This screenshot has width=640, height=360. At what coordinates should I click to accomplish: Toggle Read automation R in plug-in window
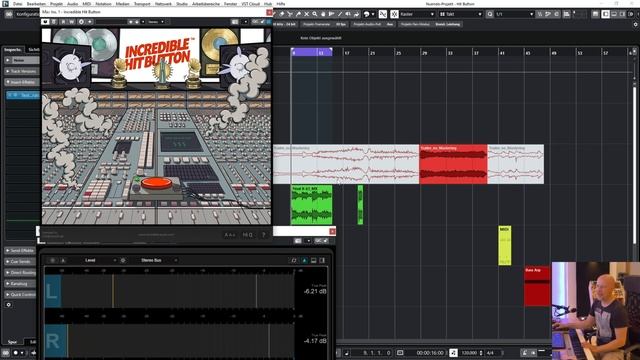(x=63, y=22)
